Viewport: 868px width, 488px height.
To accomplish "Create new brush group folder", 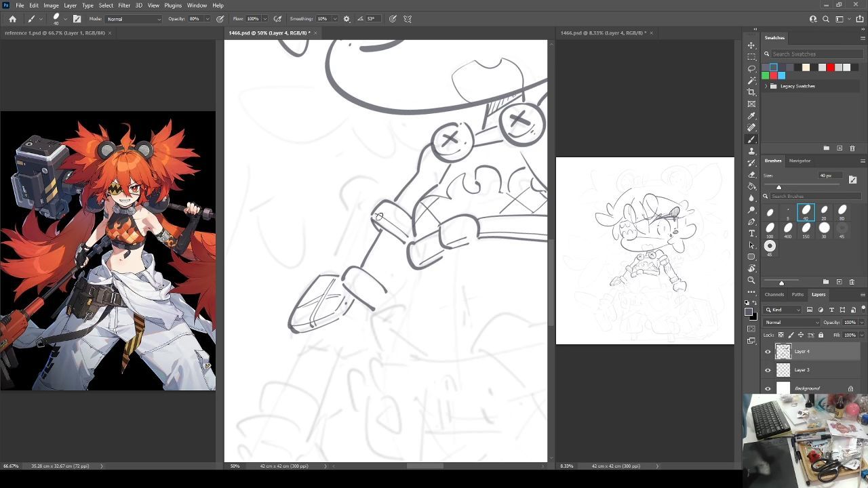I will pos(826,281).
